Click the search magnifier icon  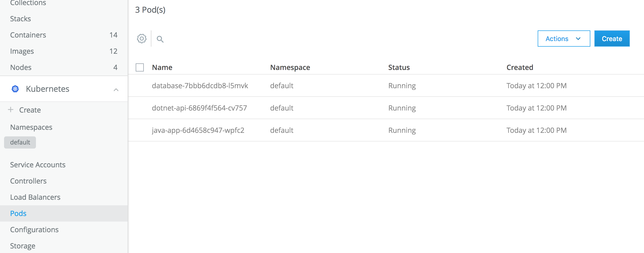tap(160, 39)
